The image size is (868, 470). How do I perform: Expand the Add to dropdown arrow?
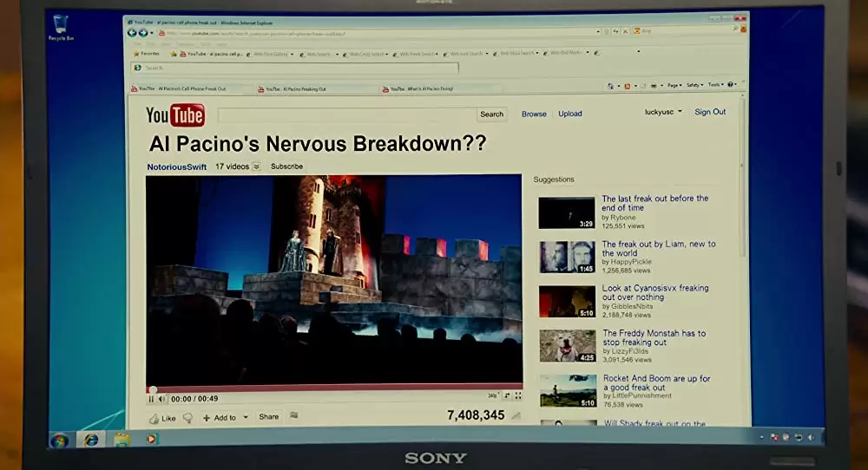(246, 418)
